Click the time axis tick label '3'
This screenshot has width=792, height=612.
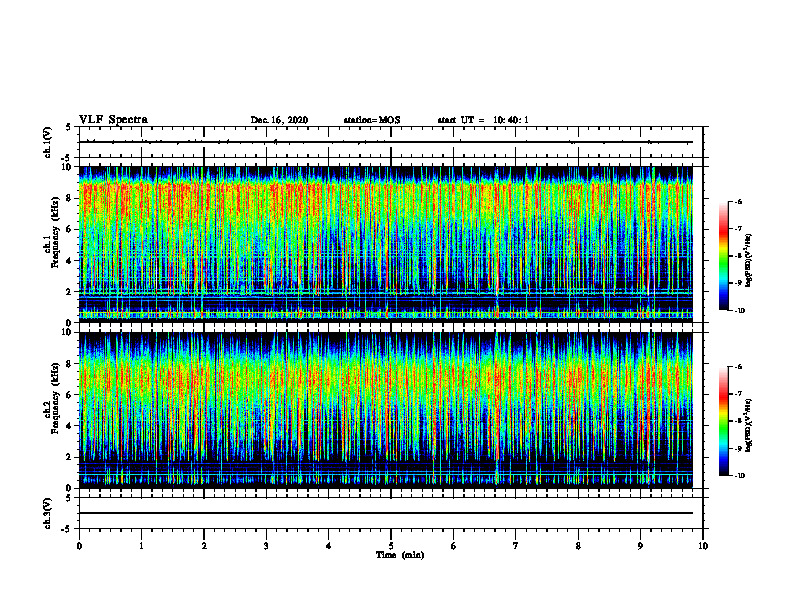click(x=266, y=546)
